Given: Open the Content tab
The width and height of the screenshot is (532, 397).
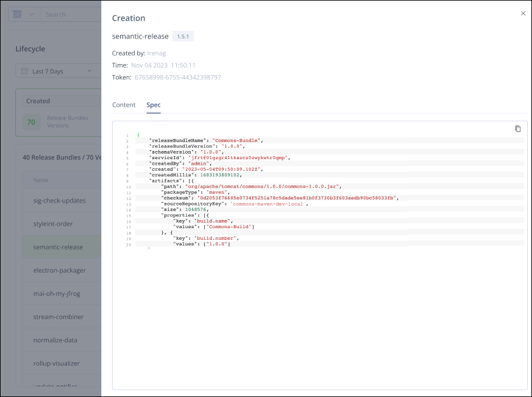Looking at the screenshot, I should coord(124,105).
